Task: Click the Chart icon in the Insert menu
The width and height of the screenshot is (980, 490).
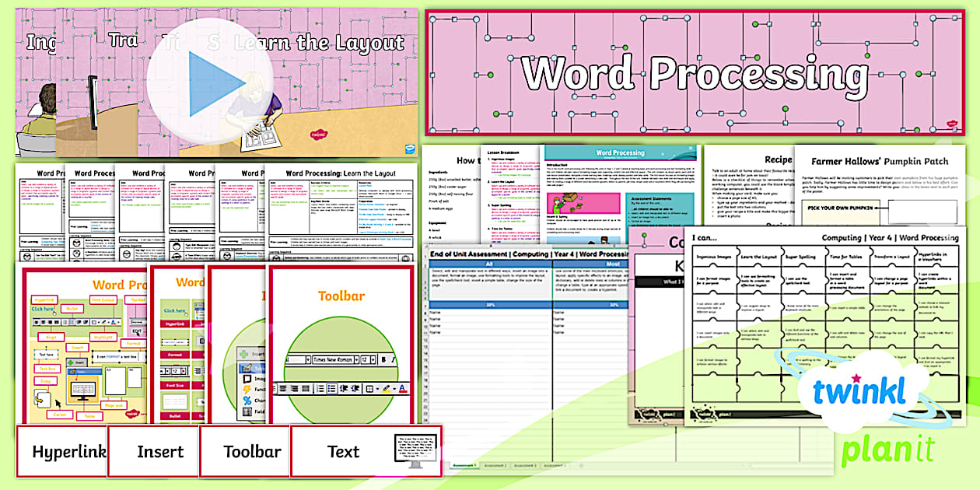Action: tap(247, 399)
